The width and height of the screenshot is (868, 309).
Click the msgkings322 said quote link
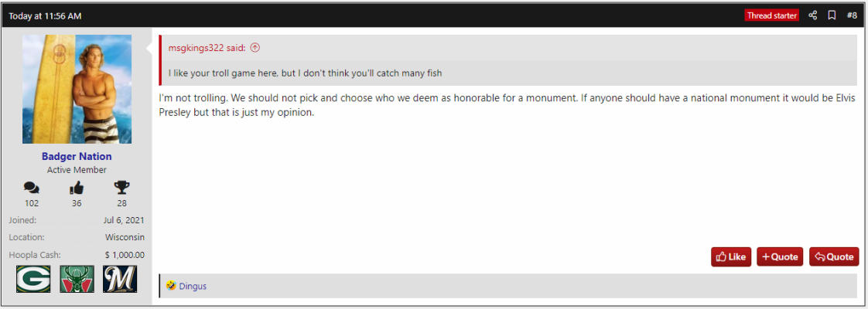point(207,48)
